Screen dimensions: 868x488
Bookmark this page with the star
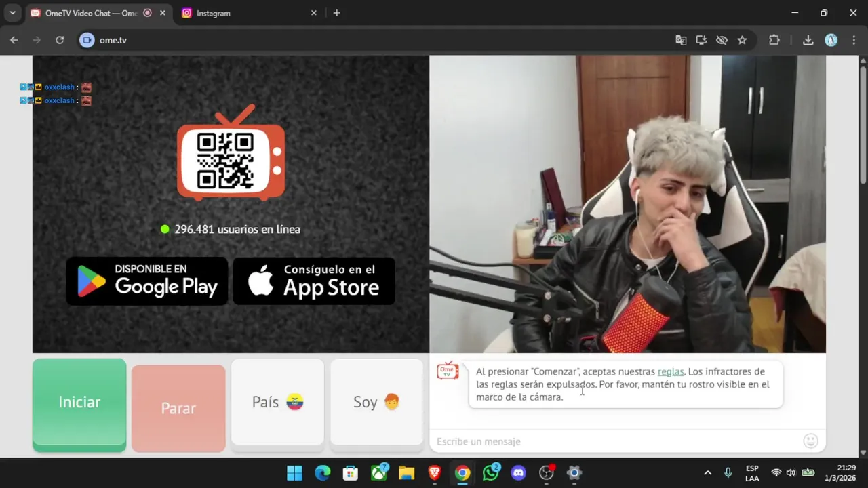tap(742, 40)
